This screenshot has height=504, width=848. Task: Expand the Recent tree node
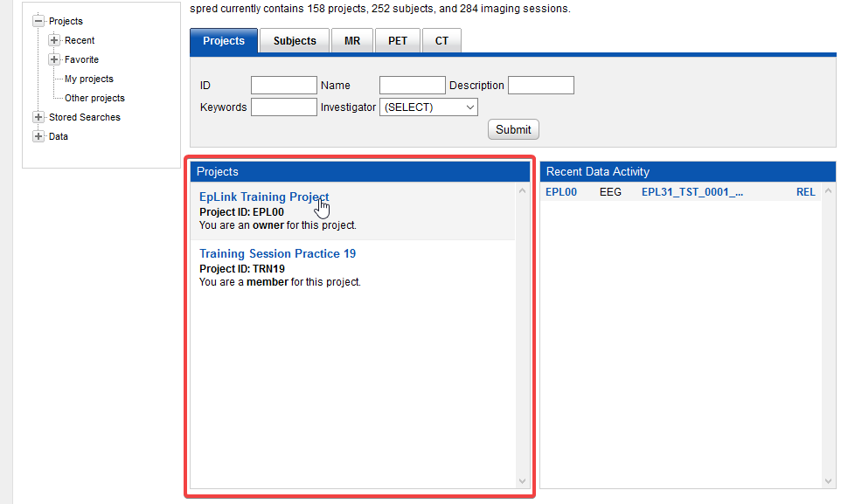(x=54, y=40)
